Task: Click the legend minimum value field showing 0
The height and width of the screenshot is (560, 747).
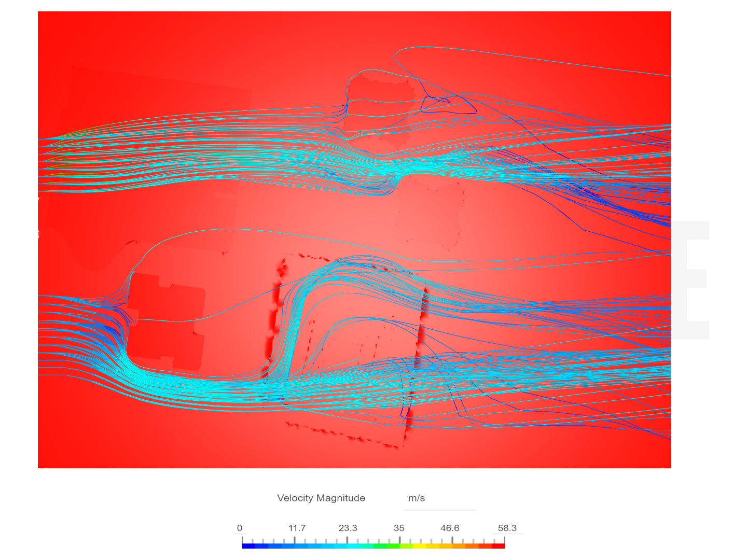Action: pos(240,528)
